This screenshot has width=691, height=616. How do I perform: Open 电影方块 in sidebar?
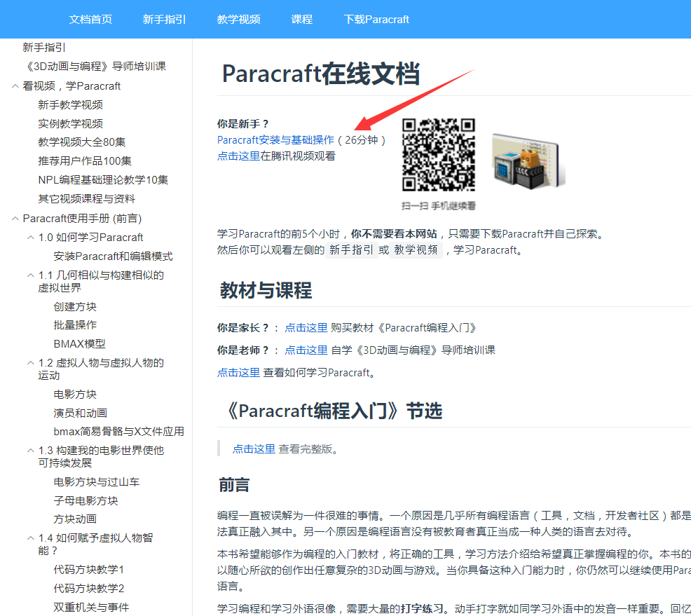[75, 395]
